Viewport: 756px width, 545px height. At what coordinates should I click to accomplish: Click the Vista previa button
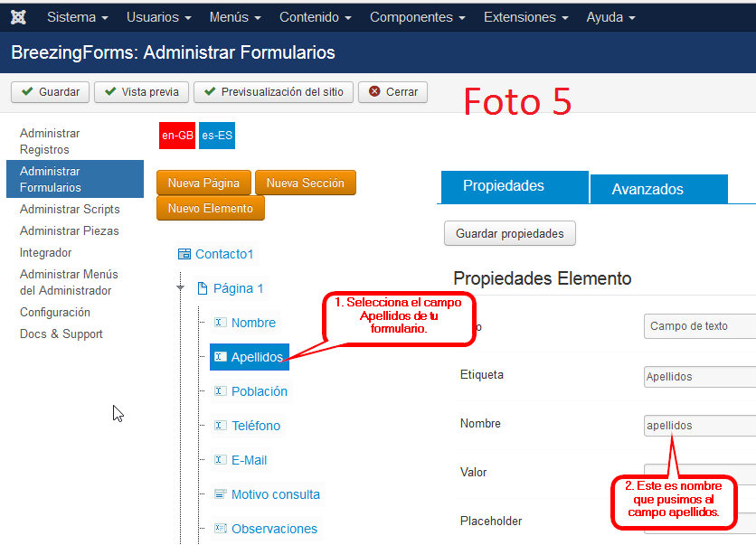tap(141, 91)
